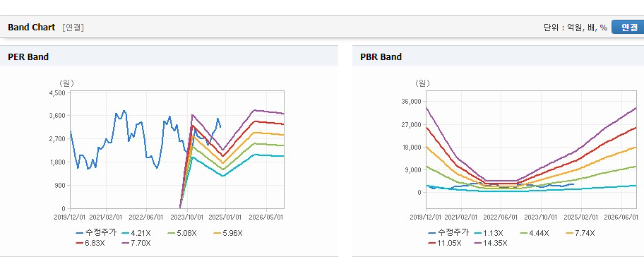The image size is (644, 257).
Task: Click the 2026/05/01 x-axis label in PER chart
Action: [266, 217]
